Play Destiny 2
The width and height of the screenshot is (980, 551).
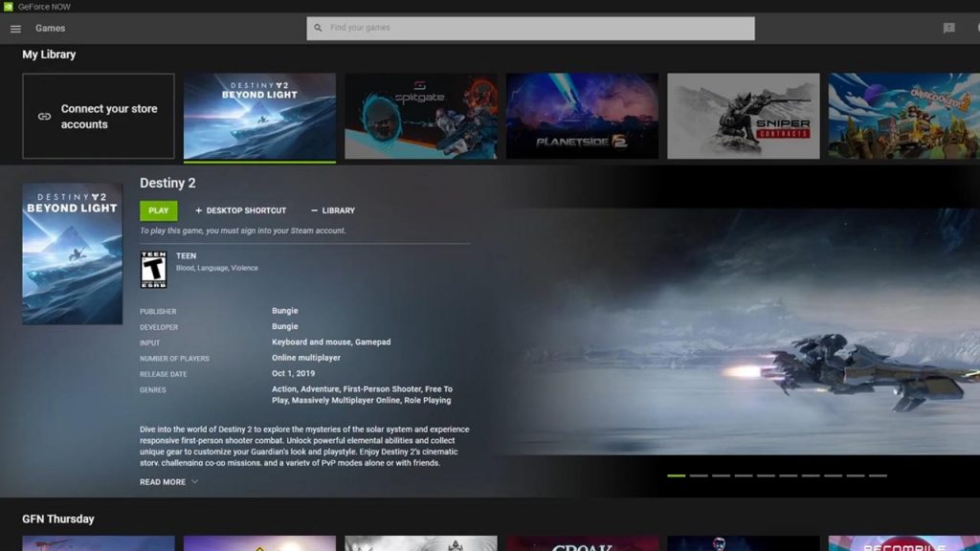[159, 210]
